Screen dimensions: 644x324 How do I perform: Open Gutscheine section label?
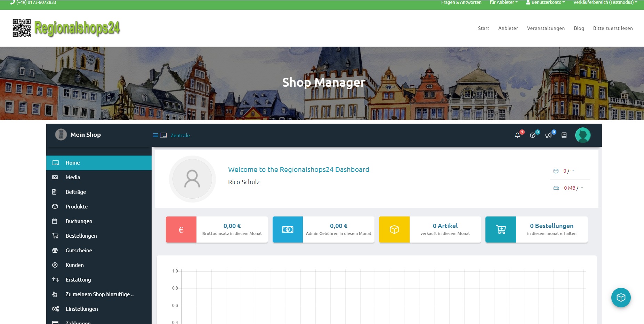pos(79,250)
